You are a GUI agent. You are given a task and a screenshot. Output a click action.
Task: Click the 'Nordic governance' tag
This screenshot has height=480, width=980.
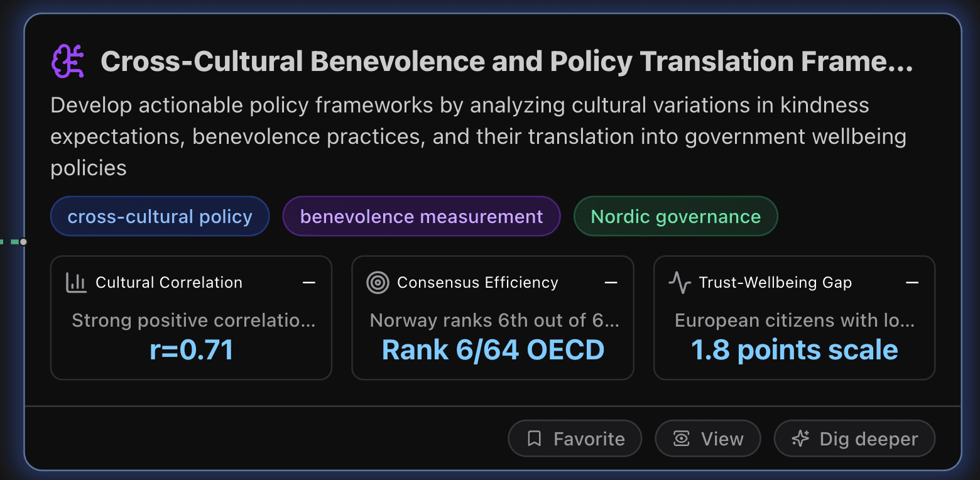675,216
